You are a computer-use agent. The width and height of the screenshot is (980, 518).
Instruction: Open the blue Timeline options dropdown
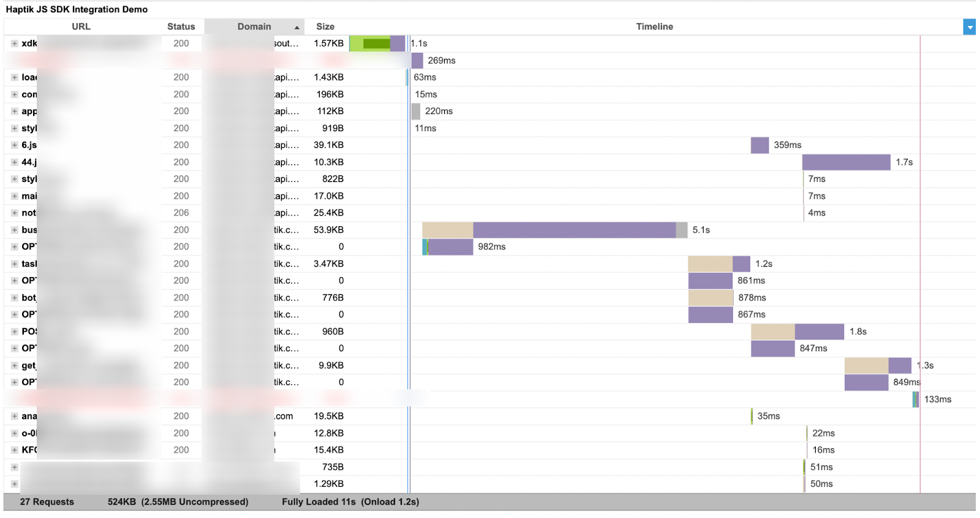pos(969,27)
